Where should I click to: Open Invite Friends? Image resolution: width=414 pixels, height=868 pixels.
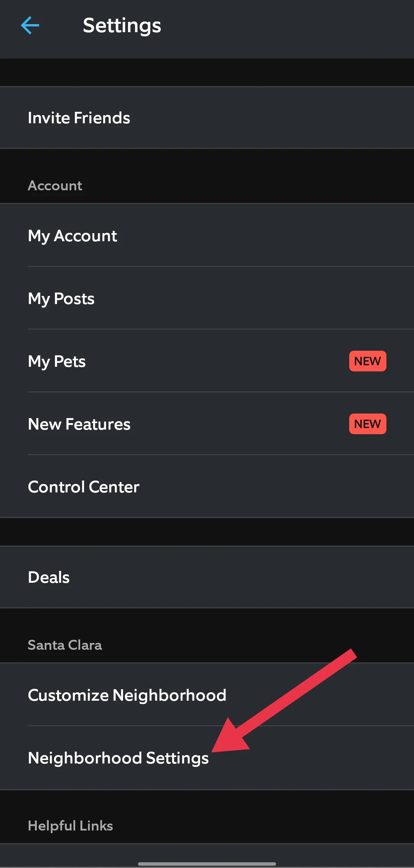(x=79, y=118)
